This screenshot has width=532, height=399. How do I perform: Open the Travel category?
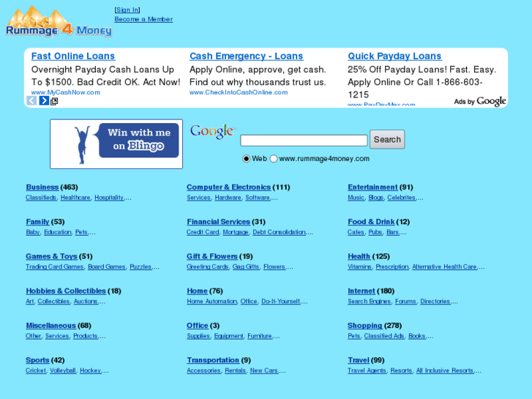[359, 360]
